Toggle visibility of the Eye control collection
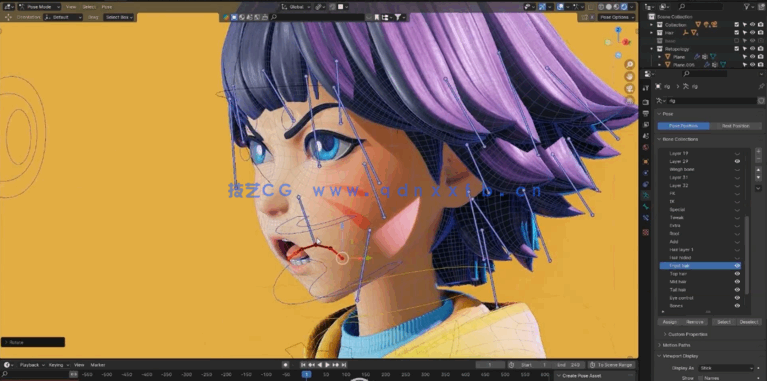This screenshot has width=767, height=381. point(737,298)
